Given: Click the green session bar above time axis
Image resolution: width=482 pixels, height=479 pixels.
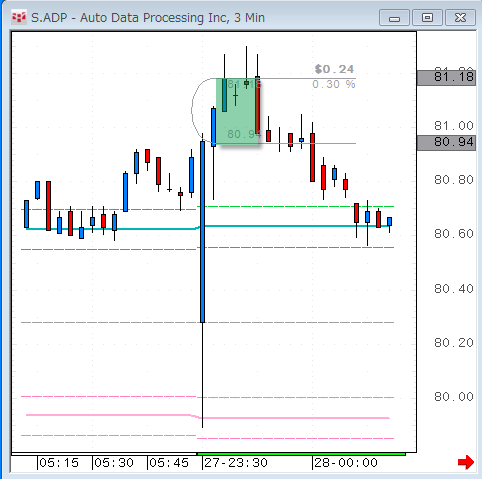Looking at the screenshot, I should pyautogui.click(x=301, y=454).
